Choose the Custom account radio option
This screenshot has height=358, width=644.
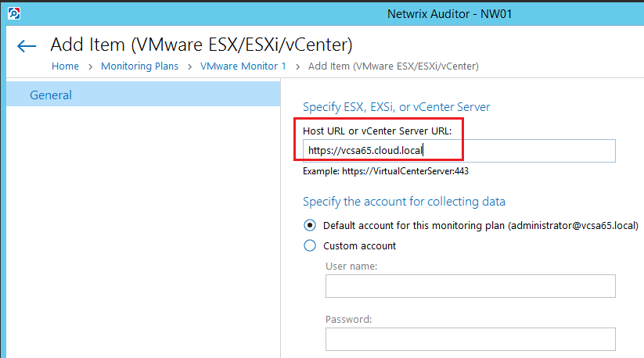click(310, 245)
